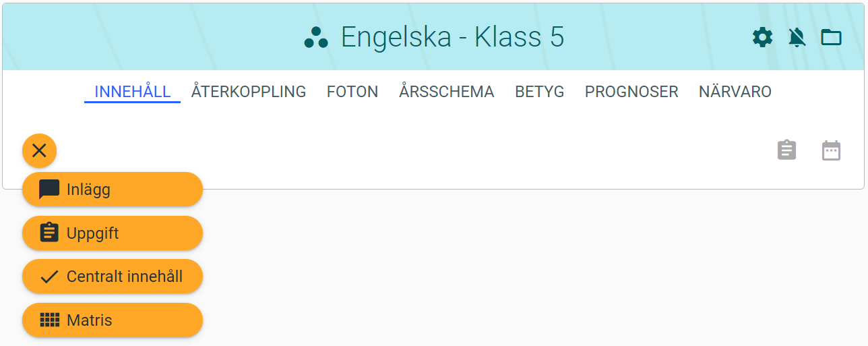Open the Närvaro tab
Image resolution: width=868 pixels, height=346 pixels.
pyautogui.click(x=735, y=92)
